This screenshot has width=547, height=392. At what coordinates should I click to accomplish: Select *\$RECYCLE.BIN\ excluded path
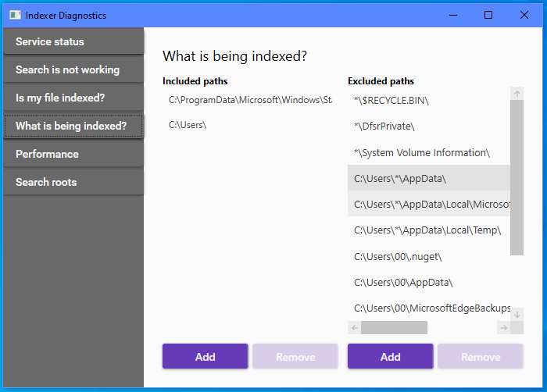click(429, 101)
